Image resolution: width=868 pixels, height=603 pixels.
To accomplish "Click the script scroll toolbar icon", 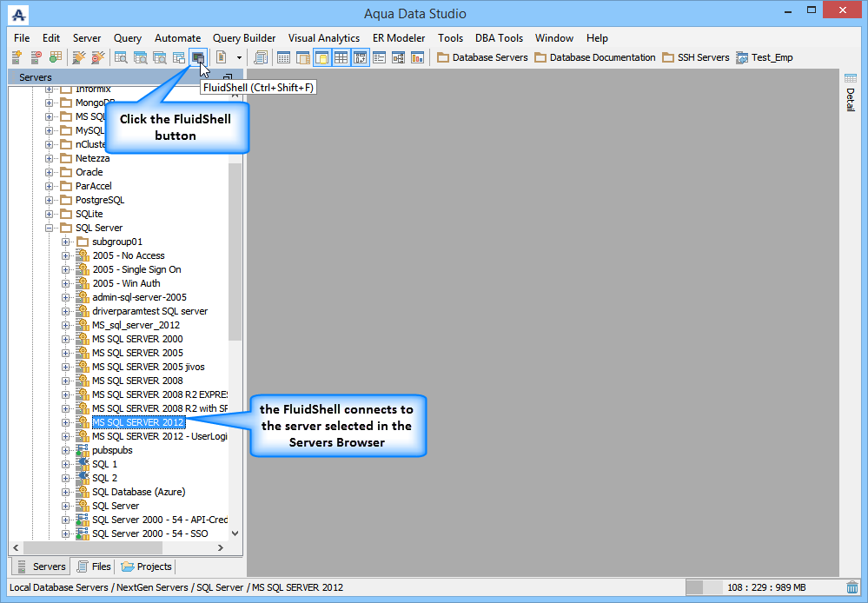I will click(261, 57).
